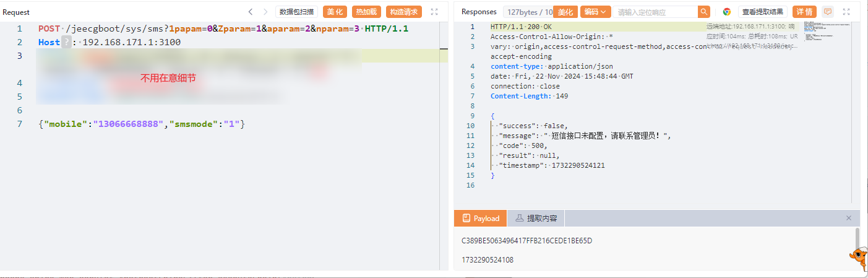Open response 详情 details
This screenshot has width=868, height=278.
pyautogui.click(x=804, y=12)
